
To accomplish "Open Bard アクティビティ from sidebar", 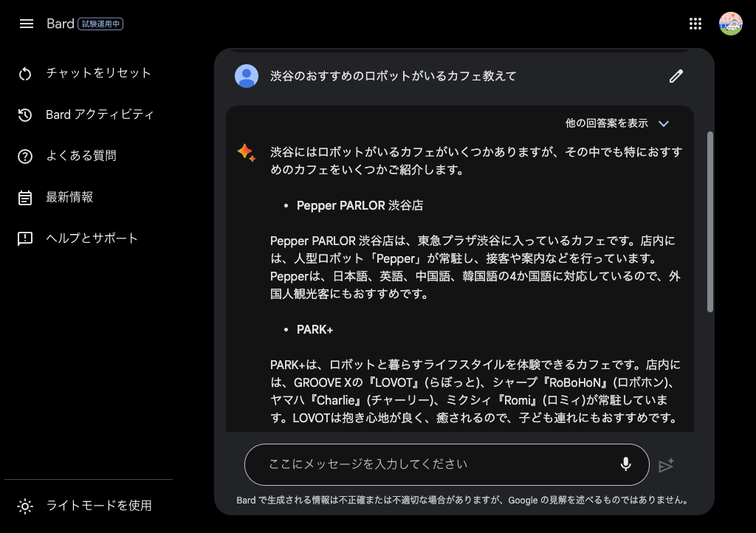I will pyautogui.click(x=100, y=114).
